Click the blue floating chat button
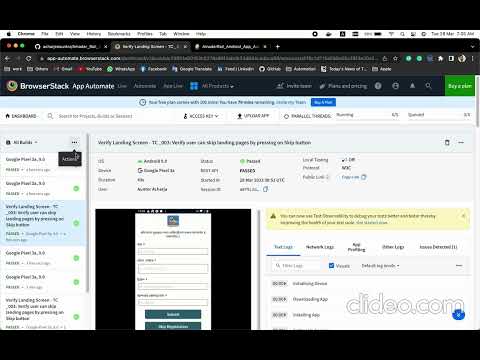 459,314
